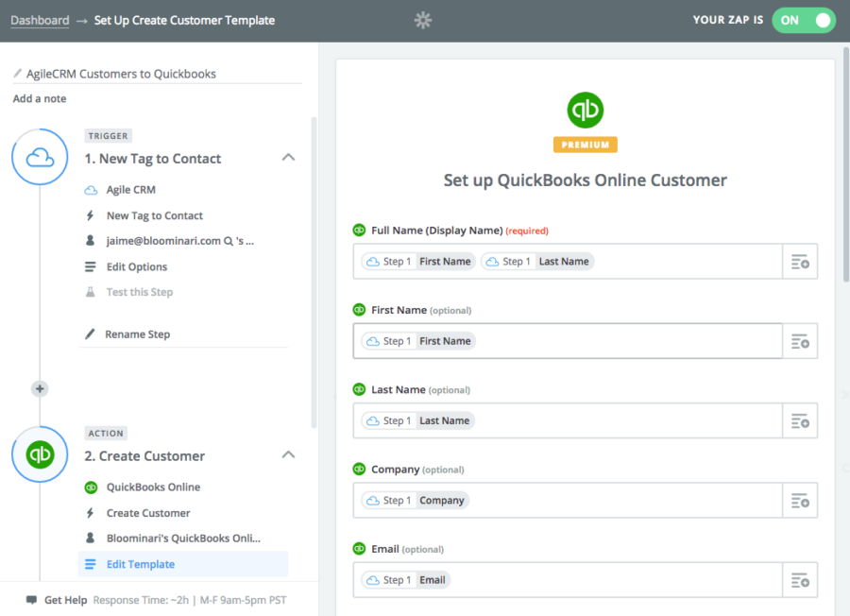Viewport: 850px width, 616px height.
Task: Click the pencil icon next to Rename Step
Action: coord(90,334)
